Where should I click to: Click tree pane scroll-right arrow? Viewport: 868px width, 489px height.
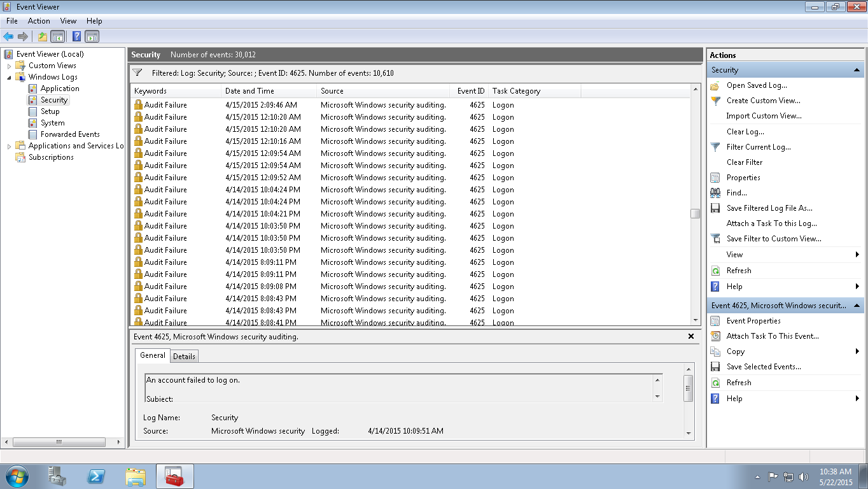click(118, 442)
